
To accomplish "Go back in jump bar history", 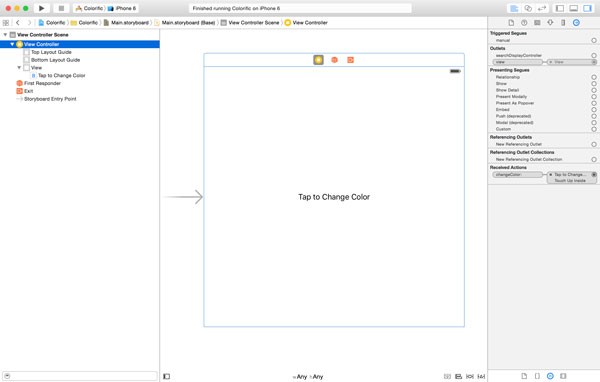I will tap(18, 23).
